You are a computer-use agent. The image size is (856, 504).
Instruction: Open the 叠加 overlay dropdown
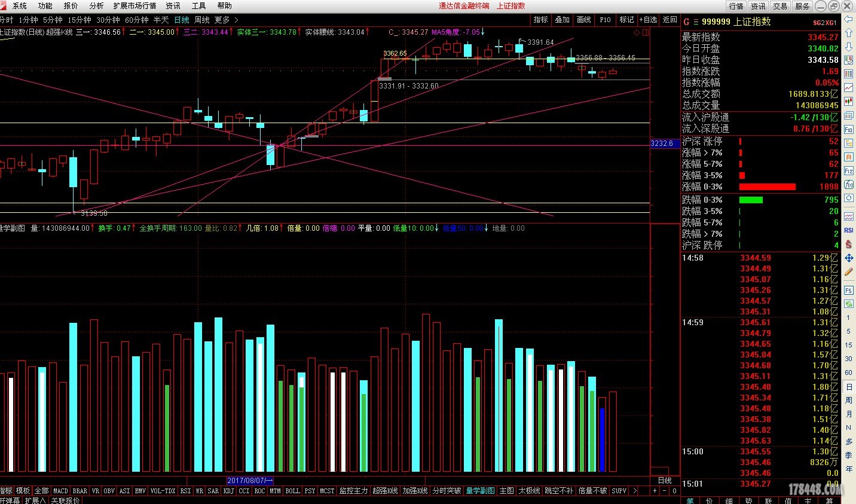(x=562, y=20)
